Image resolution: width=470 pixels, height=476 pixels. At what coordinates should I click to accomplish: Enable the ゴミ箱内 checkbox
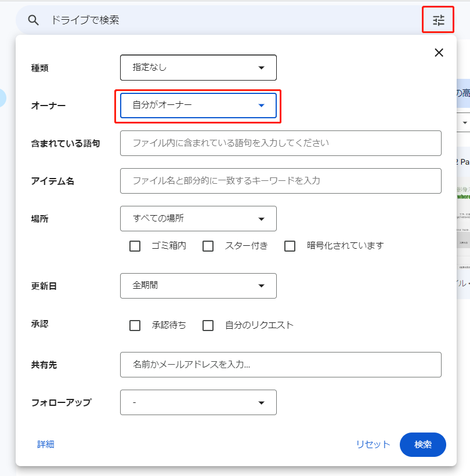(x=135, y=246)
